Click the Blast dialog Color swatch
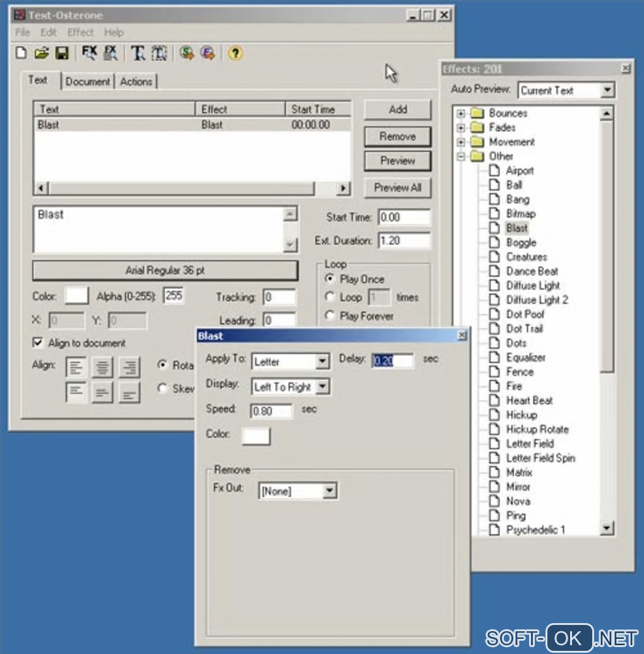This screenshot has height=654, width=644. [x=256, y=436]
